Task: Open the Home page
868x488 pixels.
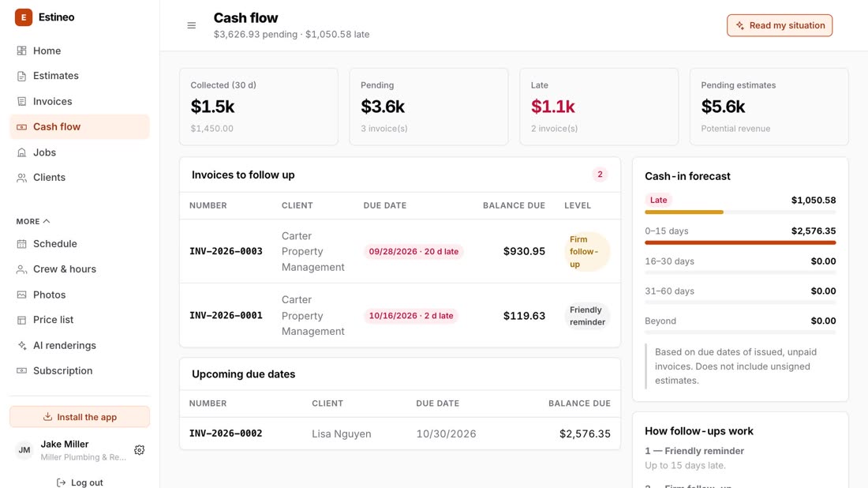Action: (80, 51)
